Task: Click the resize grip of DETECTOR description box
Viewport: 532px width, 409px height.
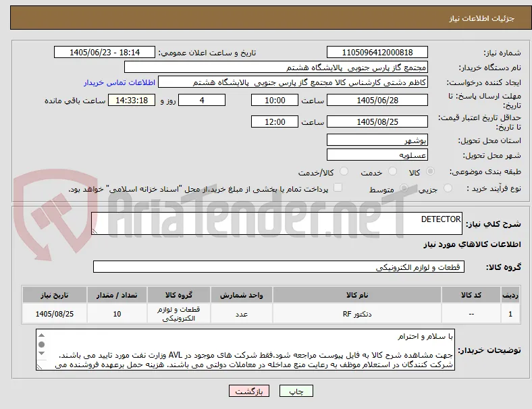Action: 95,231
